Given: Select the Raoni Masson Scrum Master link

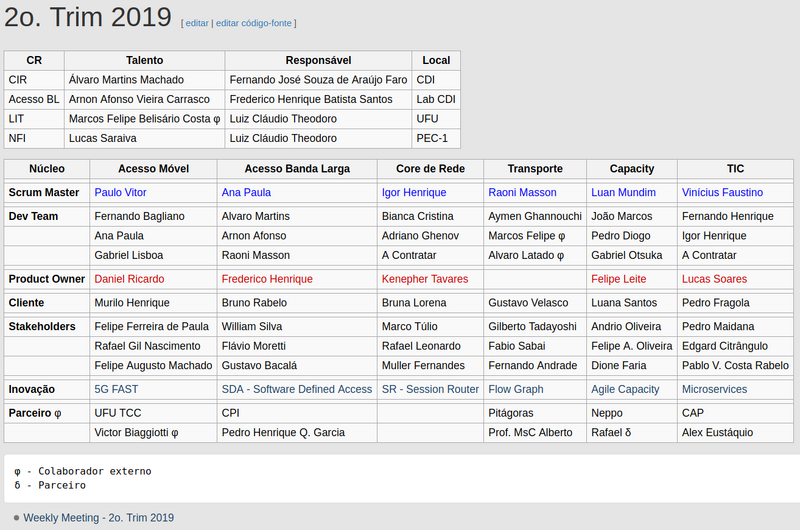Looking at the screenshot, I should [x=522, y=192].
